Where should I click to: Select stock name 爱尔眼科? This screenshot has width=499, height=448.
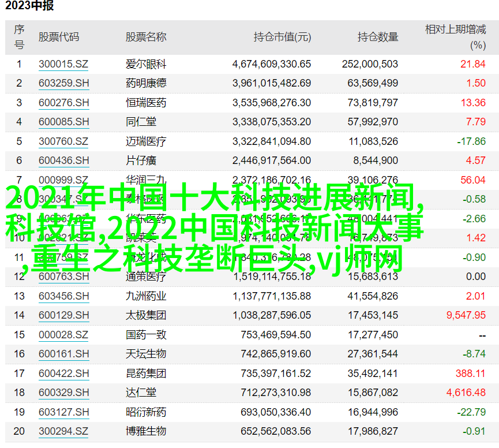pyautogui.click(x=146, y=64)
